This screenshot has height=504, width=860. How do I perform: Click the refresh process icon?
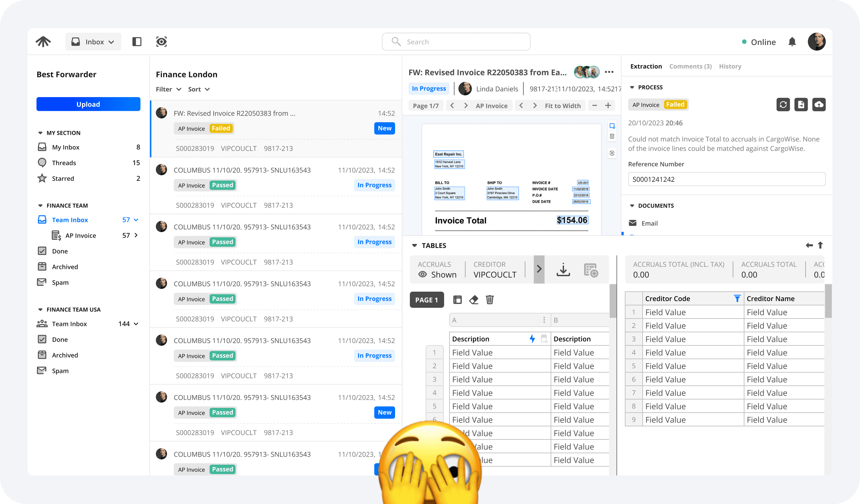[x=783, y=104]
